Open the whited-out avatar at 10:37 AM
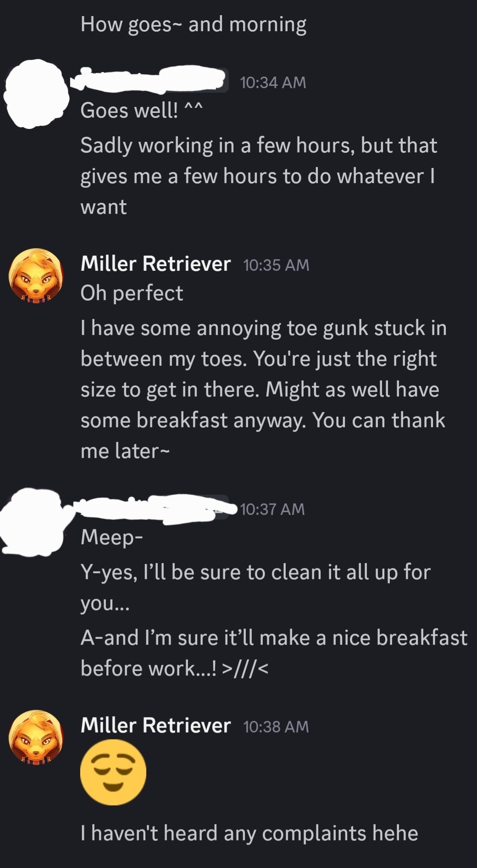Viewport: 477px width, 868px height. pos(32,521)
